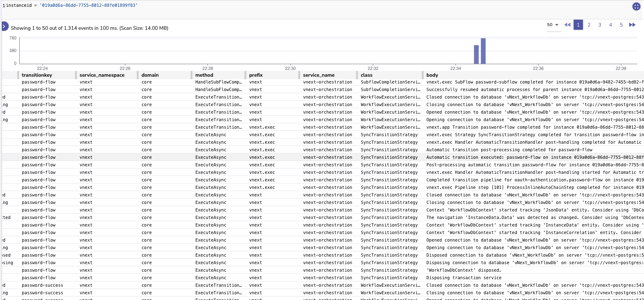Click row 'Disposed connection to database vNext_WorkflowDb'
The height and width of the screenshot is (300, 644).
point(323,255)
